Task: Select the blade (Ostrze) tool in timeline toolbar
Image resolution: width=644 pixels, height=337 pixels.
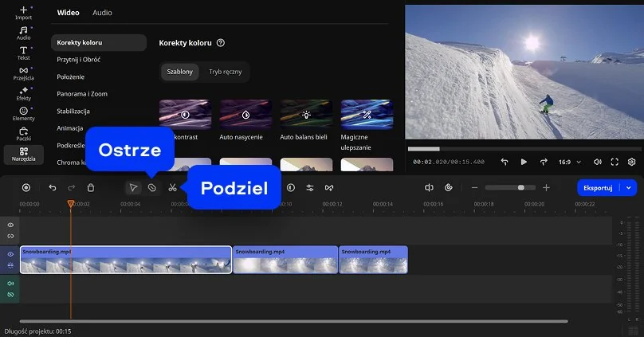Action: 152,188
